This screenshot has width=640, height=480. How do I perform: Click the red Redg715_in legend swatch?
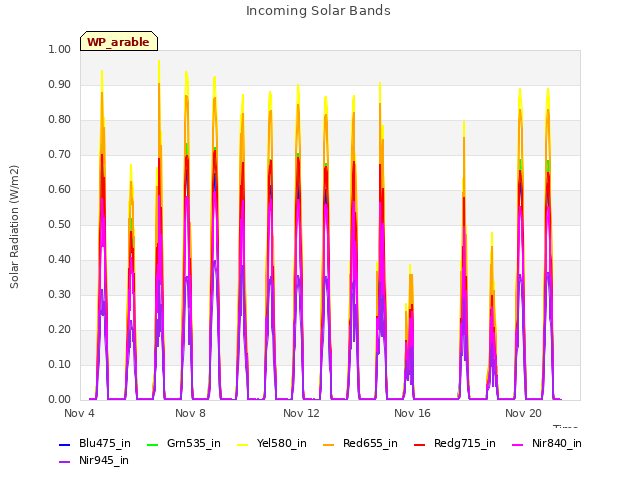(x=420, y=444)
